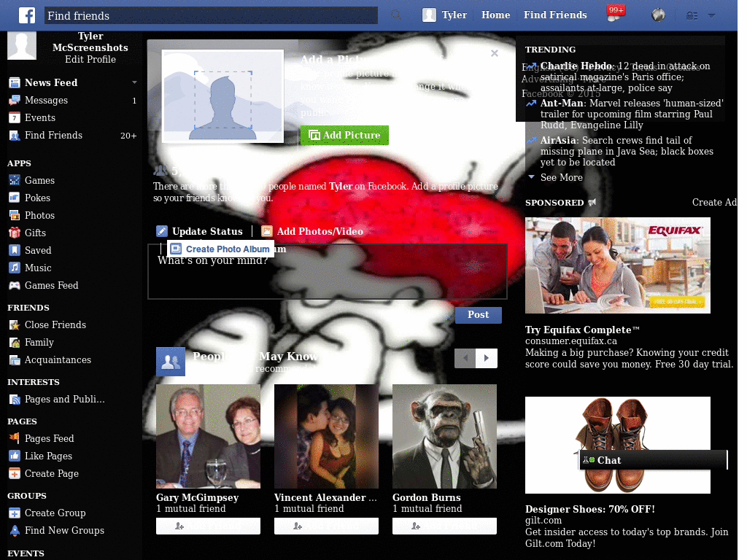Dismiss the Add a Picture prompt
747x560 pixels.
pos(495,53)
